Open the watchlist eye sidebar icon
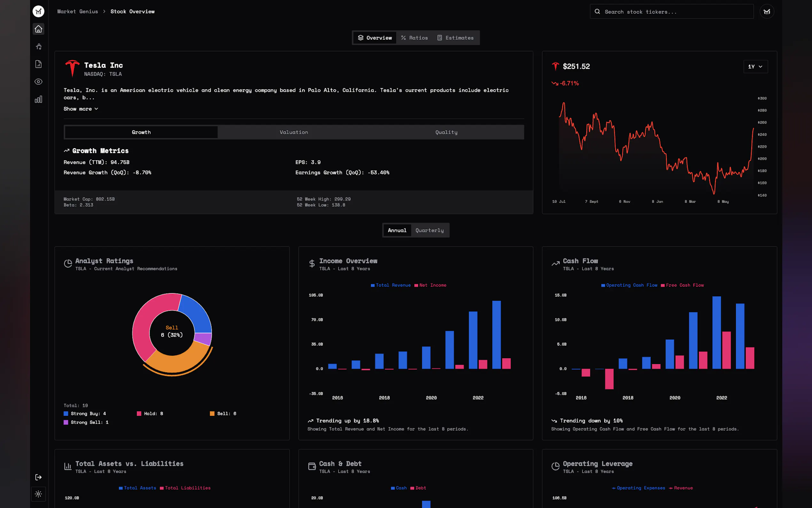The width and height of the screenshot is (812, 508). (38, 82)
